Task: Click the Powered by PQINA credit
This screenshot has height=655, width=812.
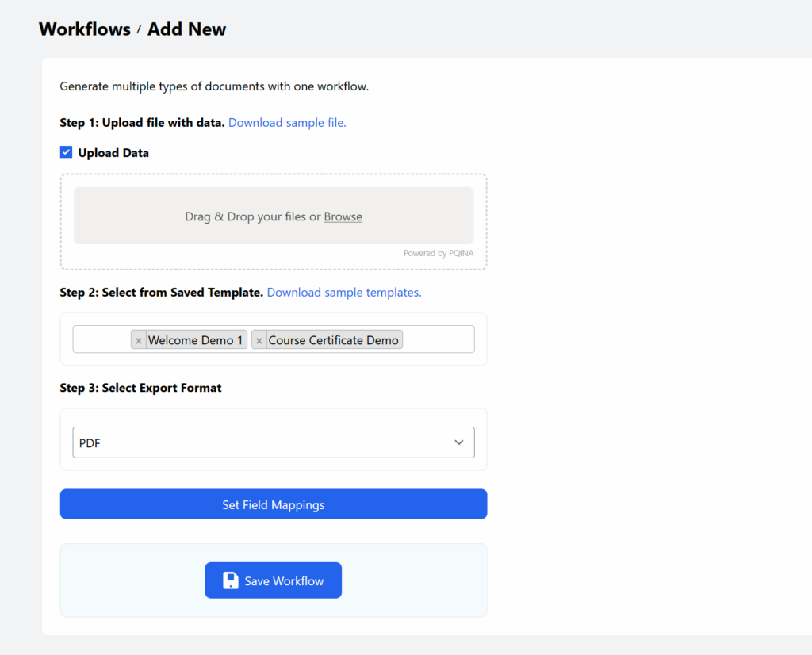Action: point(438,254)
